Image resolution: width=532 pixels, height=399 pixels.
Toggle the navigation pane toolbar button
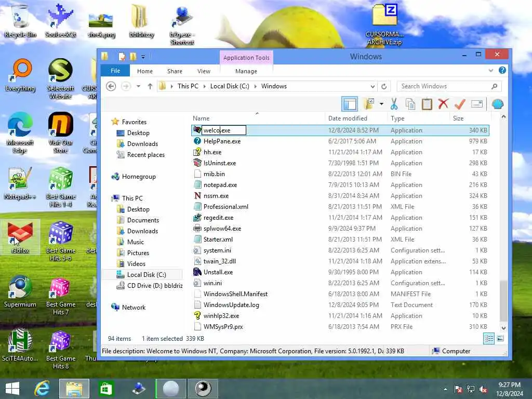350,104
